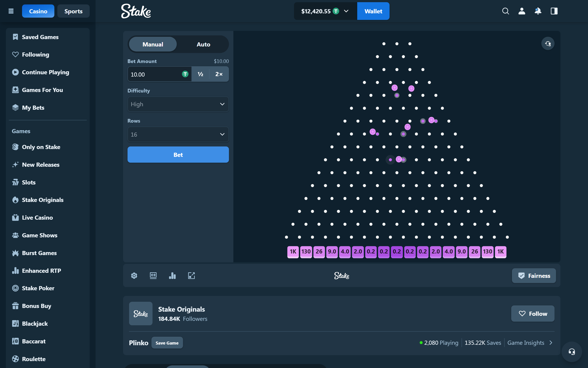Click the leftmost 1K multiplier bucket
This screenshot has width=588, height=368.
293,252
